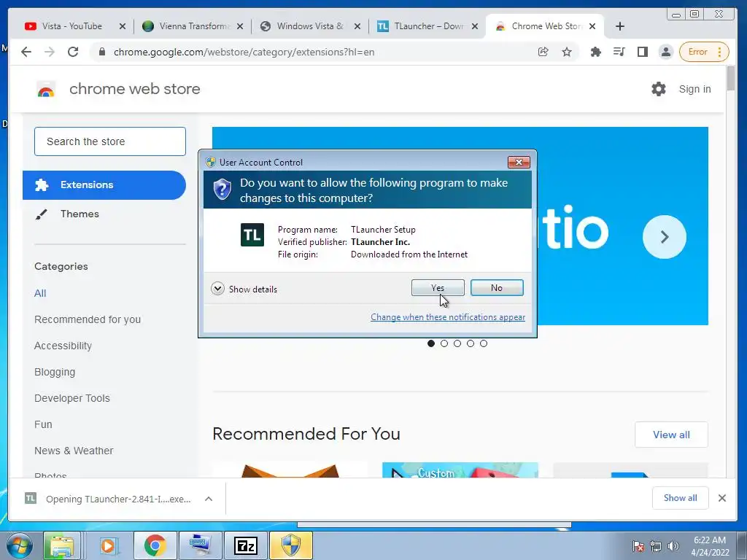Select fifth carousel dot
Image resolution: width=747 pixels, height=560 pixels.
tap(484, 343)
